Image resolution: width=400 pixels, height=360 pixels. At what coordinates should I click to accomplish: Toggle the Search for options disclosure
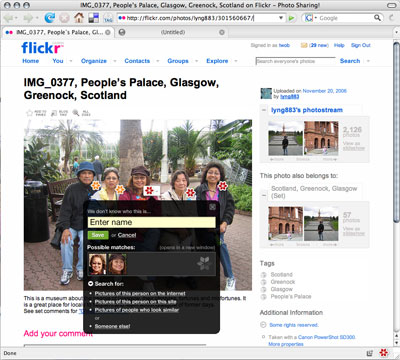pyautogui.click(x=90, y=284)
